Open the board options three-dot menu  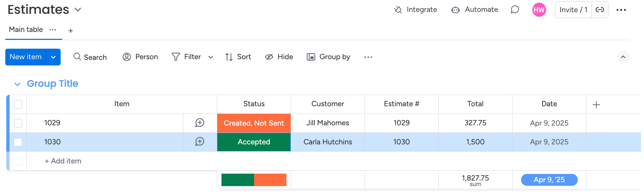point(621,10)
